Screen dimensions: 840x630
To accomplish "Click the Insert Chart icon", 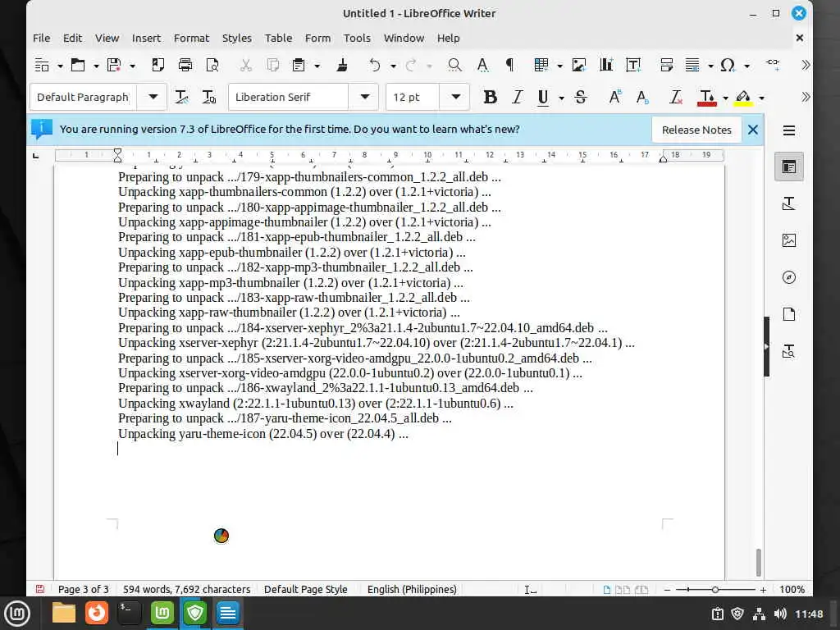I will (606, 66).
